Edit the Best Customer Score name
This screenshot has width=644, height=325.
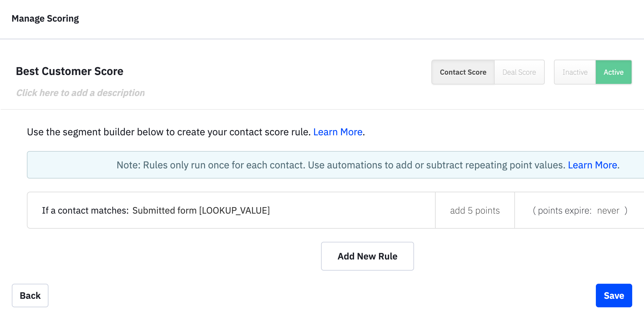69,71
